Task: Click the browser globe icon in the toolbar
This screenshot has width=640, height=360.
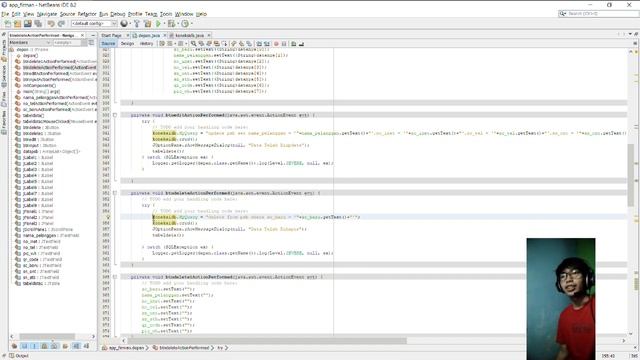Action: coord(124,24)
